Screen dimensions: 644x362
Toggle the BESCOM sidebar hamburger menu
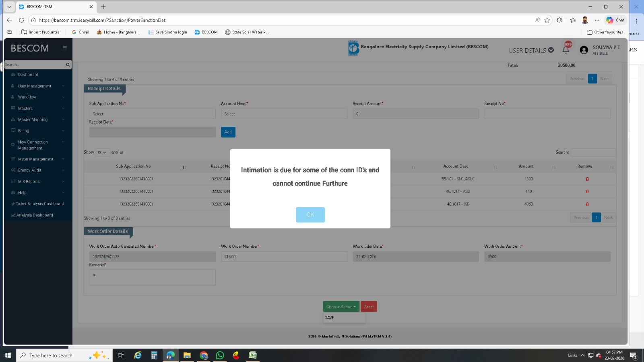(65, 48)
